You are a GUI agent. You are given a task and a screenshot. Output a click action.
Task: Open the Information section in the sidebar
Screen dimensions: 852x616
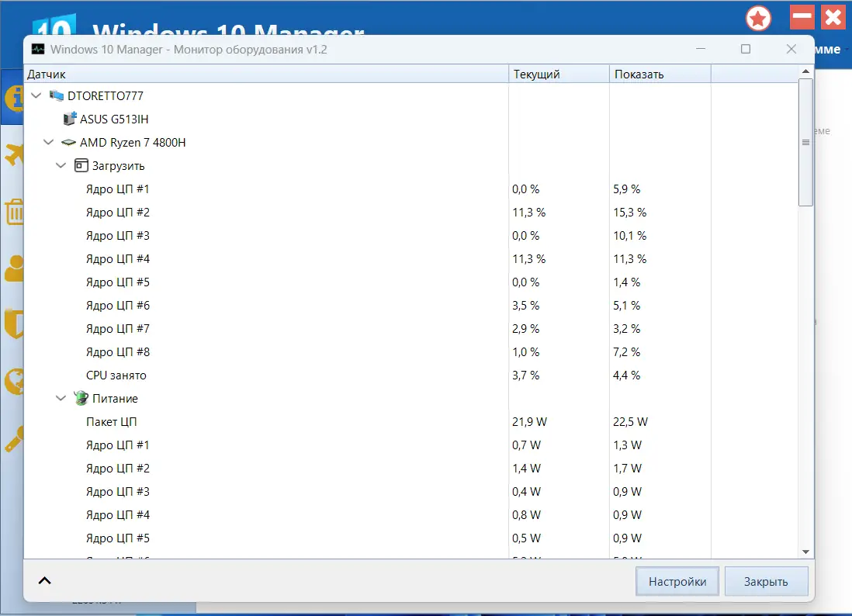point(14,99)
